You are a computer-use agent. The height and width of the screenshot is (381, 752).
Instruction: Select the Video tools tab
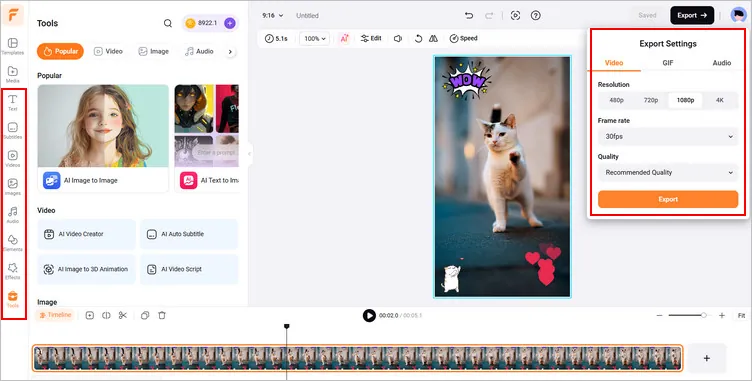click(x=108, y=51)
